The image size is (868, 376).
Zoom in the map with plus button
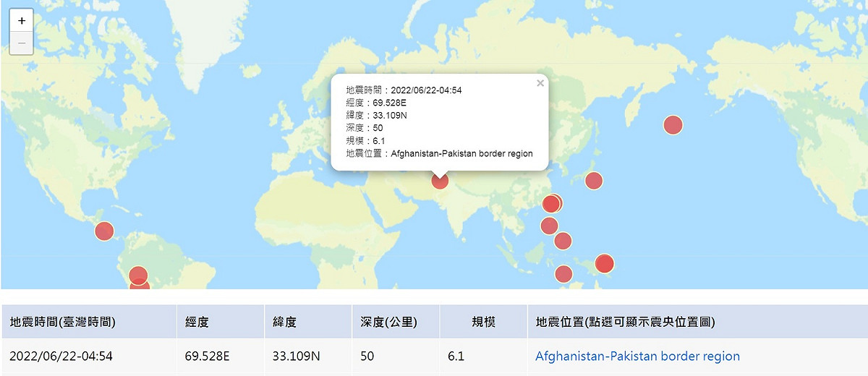22,21
